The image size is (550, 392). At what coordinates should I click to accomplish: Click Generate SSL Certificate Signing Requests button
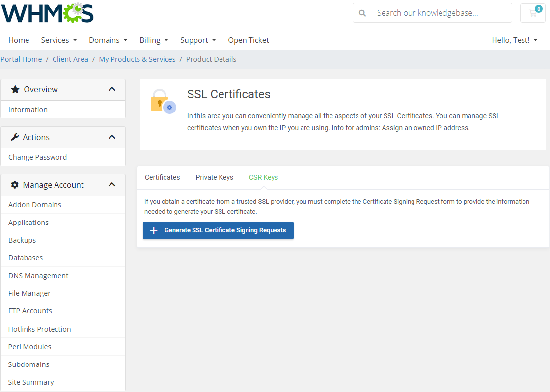coord(218,230)
